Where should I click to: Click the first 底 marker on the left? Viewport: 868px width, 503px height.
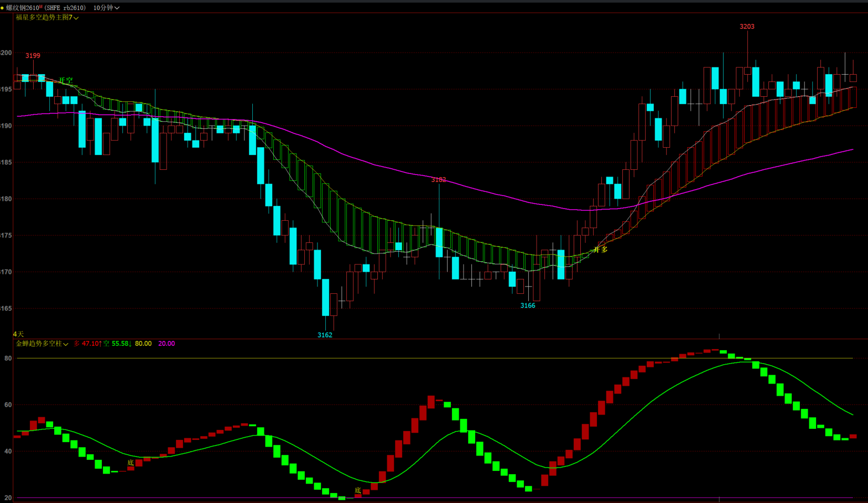pyautogui.click(x=131, y=463)
